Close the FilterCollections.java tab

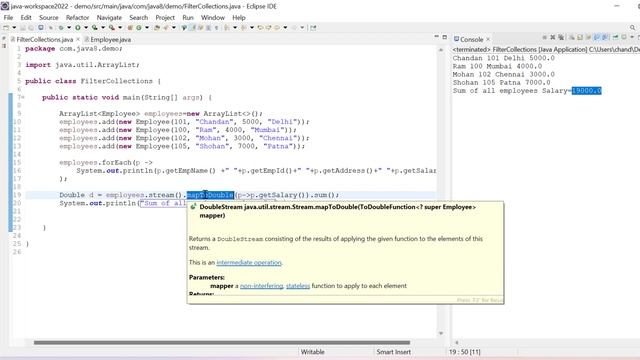point(78,39)
